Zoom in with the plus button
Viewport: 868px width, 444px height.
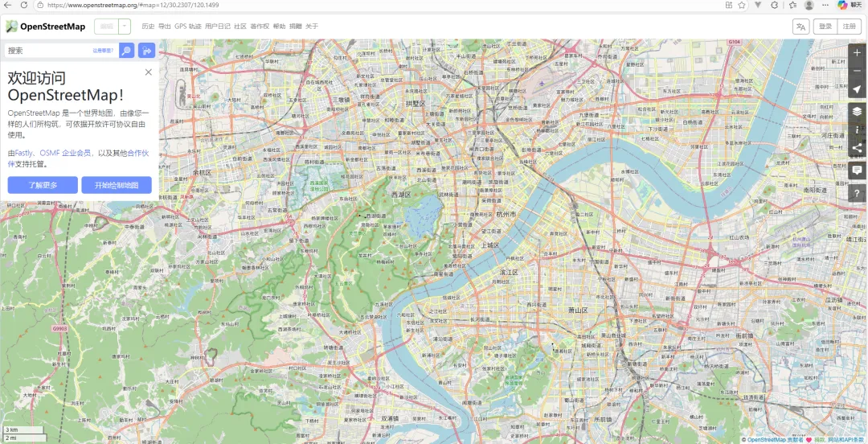tap(857, 52)
